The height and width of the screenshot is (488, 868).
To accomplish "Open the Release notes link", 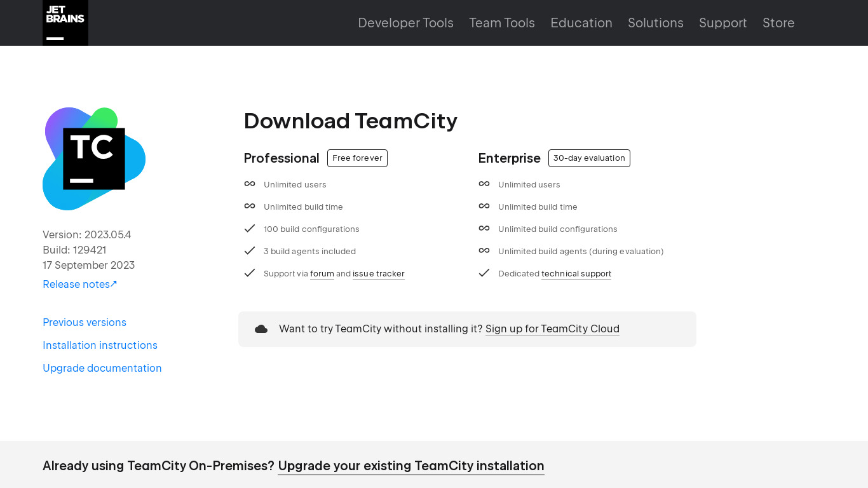I will (80, 284).
